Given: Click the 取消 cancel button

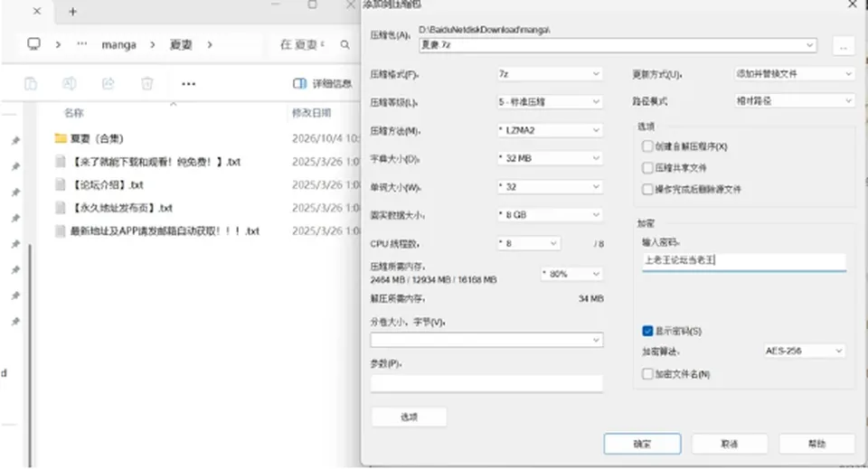Looking at the screenshot, I should [730, 444].
